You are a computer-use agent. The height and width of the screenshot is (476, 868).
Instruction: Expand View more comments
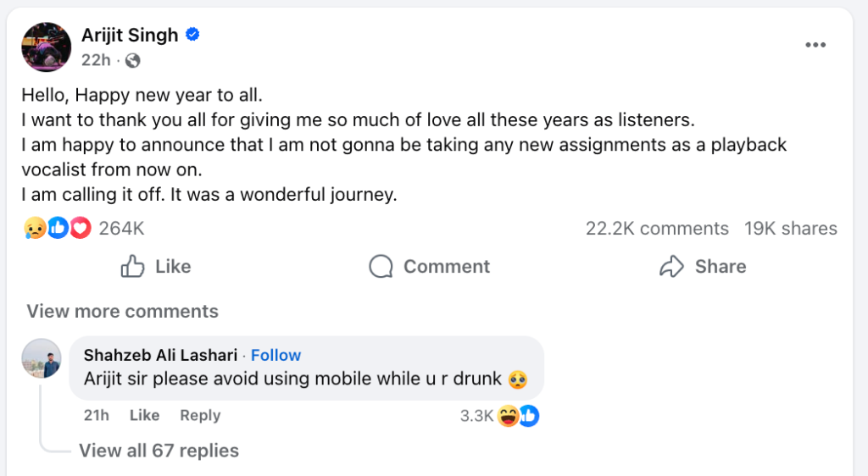[x=122, y=311]
